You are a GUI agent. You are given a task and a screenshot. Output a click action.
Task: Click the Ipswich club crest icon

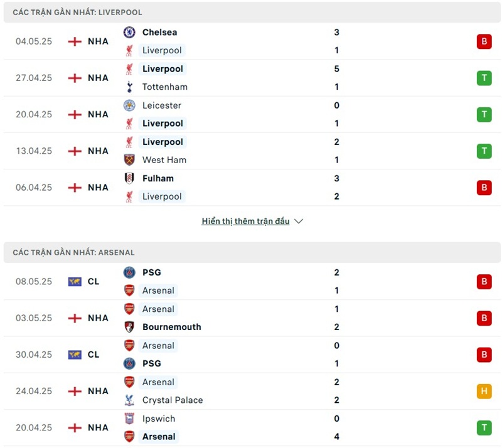(129, 419)
